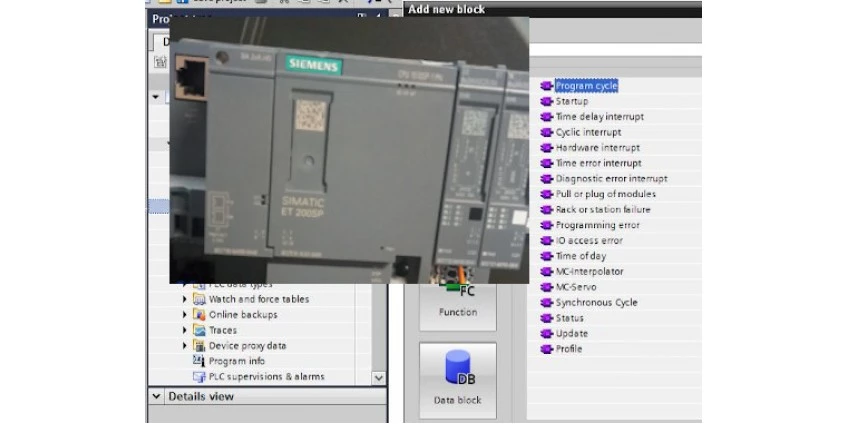Select the Synchronous Cycle block icon
The width and height of the screenshot is (848, 424).
click(x=547, y=303)
